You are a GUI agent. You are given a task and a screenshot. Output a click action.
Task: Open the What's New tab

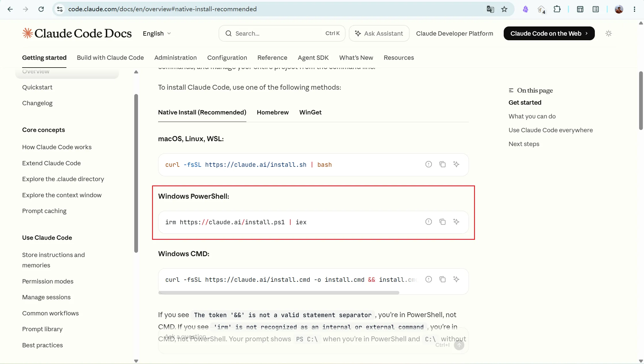(x=356, y=58)
